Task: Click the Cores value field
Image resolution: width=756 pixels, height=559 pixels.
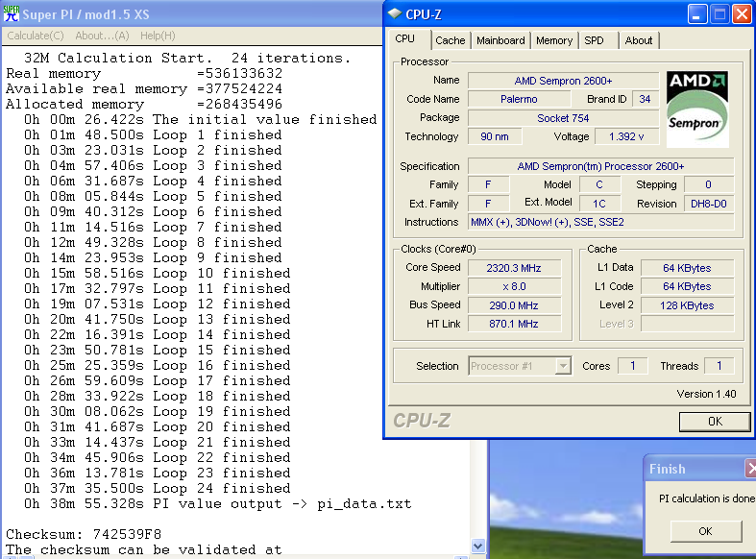Action: (x=633, y=366)
